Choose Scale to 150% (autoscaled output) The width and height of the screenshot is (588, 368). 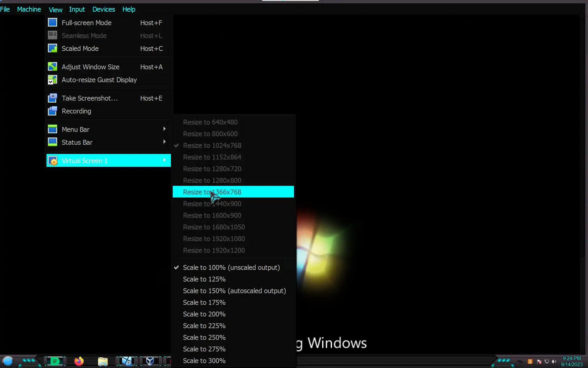234,291
